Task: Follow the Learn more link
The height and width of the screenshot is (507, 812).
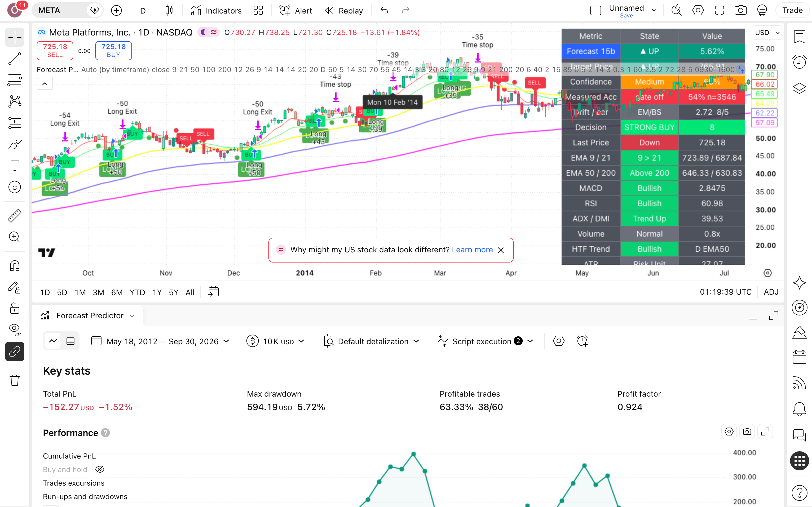Action: click(472, 250)
